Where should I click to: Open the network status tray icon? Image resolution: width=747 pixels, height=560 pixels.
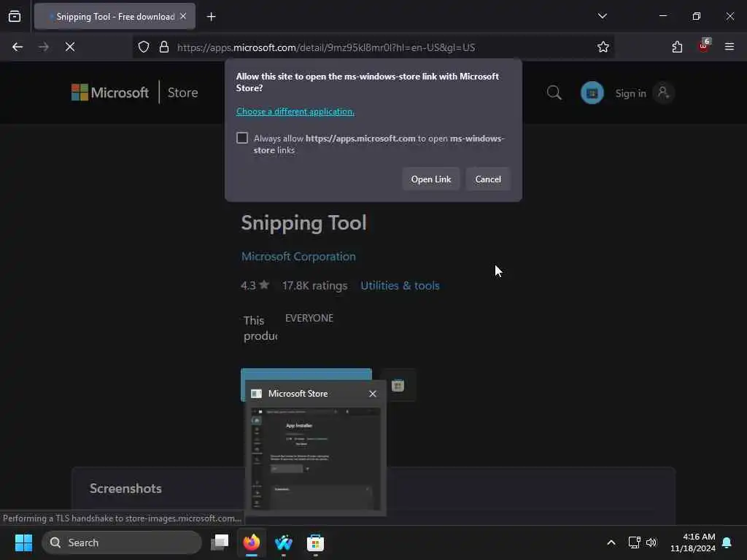pos(634,542)
